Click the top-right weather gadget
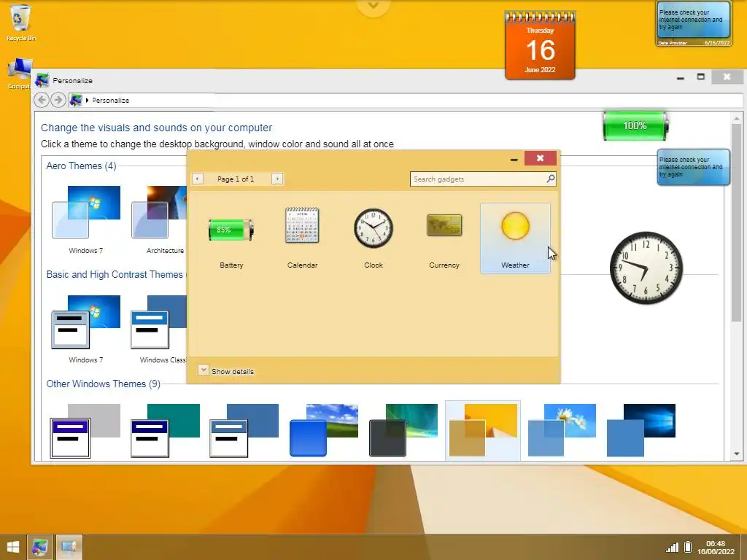Screen dimensions: 747x560 (694, 23)
